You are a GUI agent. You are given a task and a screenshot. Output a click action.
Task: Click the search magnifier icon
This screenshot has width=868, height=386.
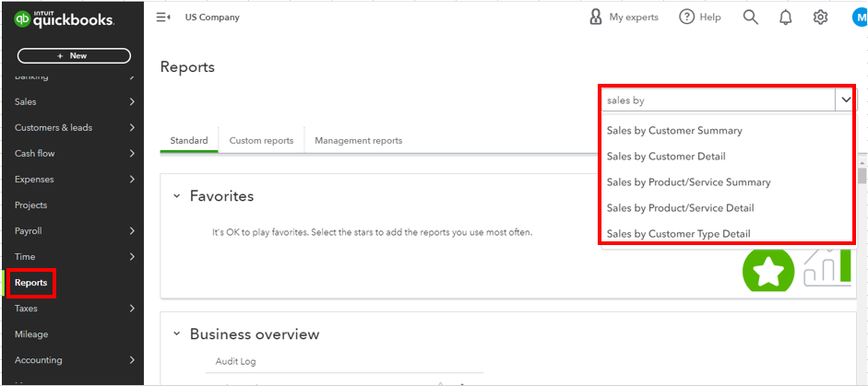click(751, 18)
